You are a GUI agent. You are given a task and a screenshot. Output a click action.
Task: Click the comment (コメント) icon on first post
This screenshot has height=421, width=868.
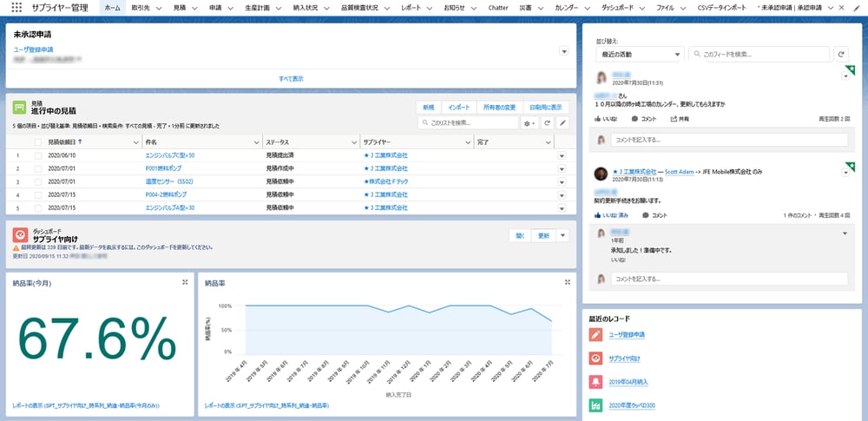[x=635, y=118]
